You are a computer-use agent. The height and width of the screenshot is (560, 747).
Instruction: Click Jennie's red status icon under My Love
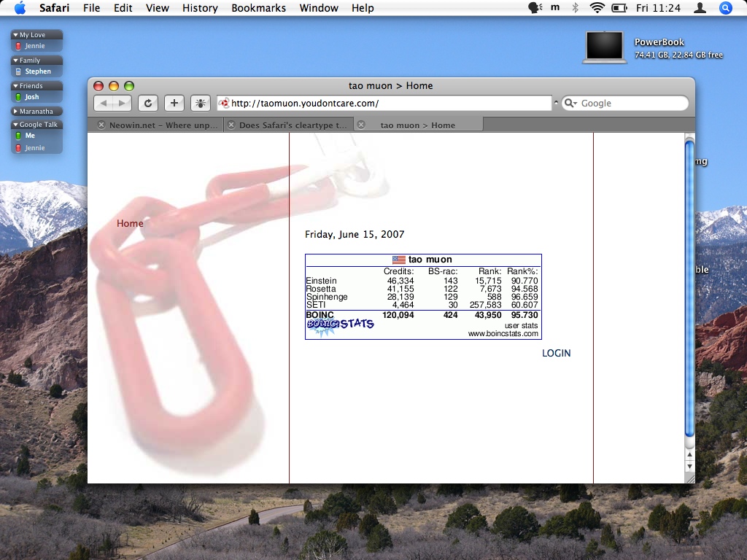18,46
